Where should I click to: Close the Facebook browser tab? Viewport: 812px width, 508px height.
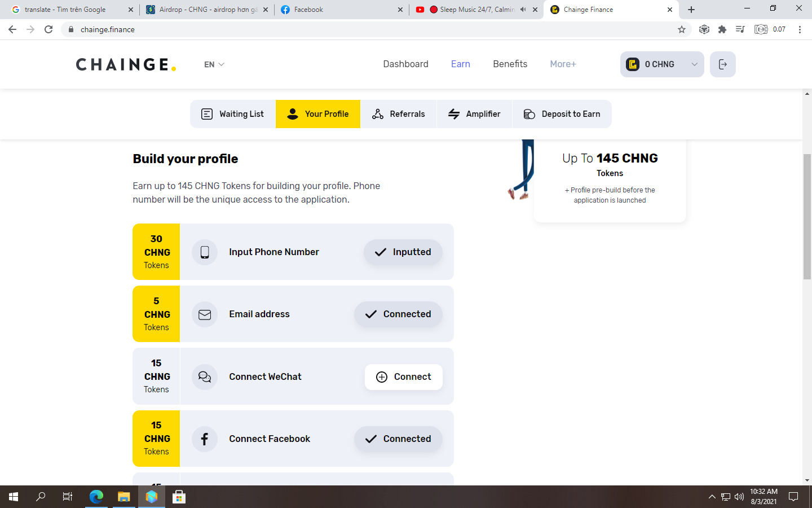click(x=400, y=10)
